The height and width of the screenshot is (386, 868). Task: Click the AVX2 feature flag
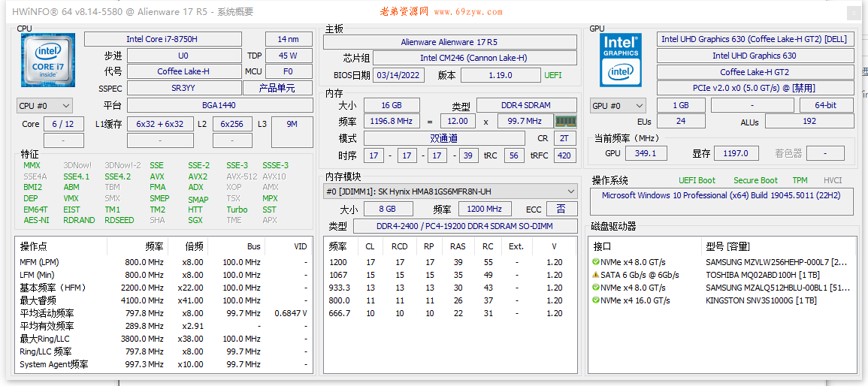198,176
